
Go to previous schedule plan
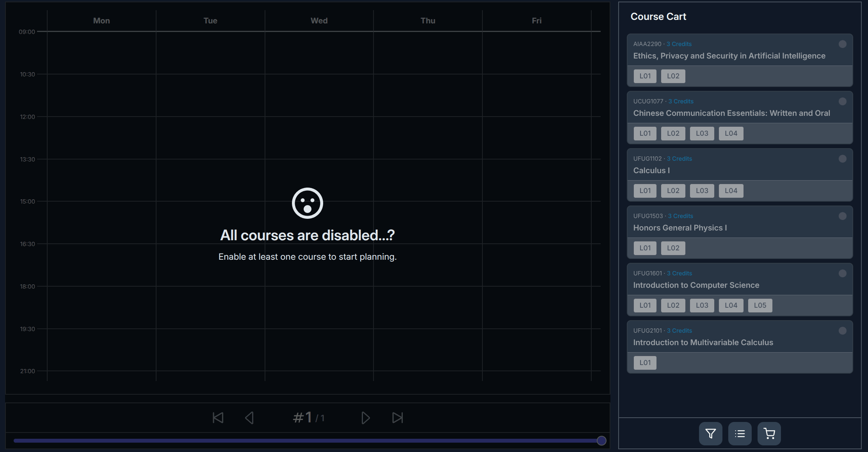point(249,418)
